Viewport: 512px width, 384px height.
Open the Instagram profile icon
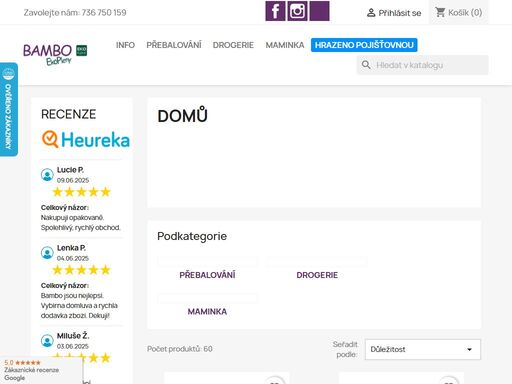coord(297,11)
